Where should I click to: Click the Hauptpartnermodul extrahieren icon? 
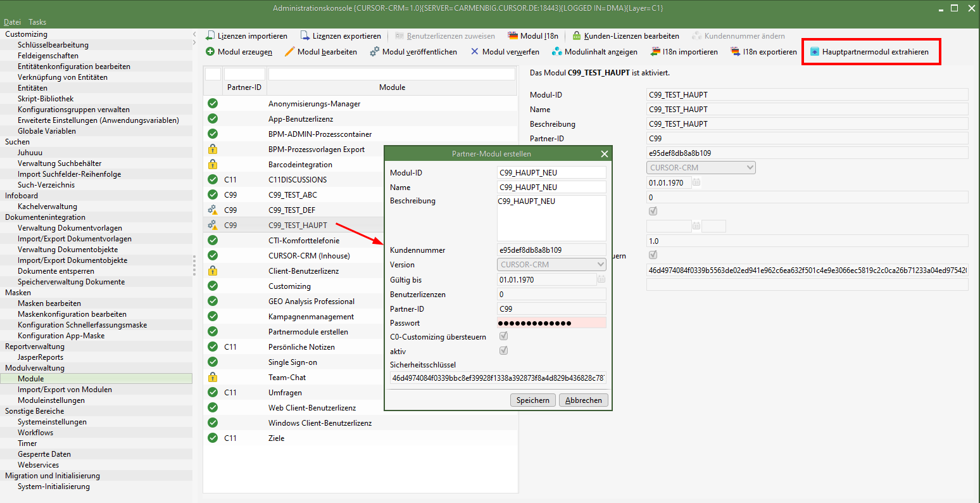pos(815,52)
